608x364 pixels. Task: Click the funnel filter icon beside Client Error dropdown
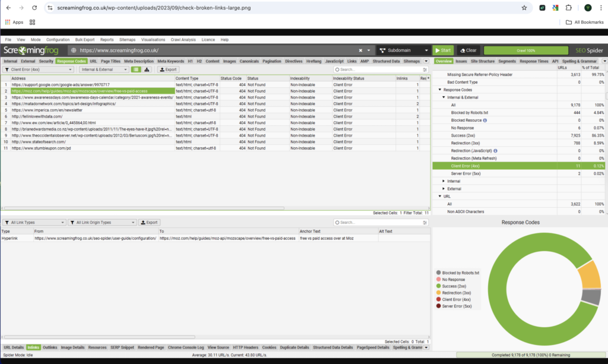7,69
